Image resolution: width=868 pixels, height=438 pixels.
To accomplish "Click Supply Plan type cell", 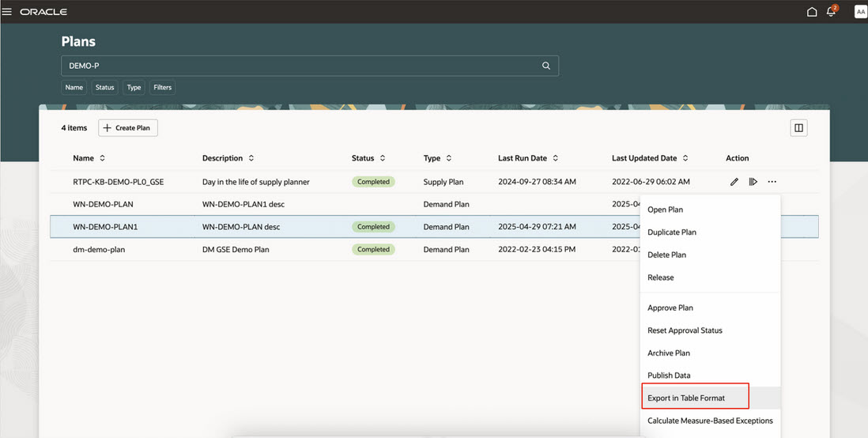I will coord(443,182).
